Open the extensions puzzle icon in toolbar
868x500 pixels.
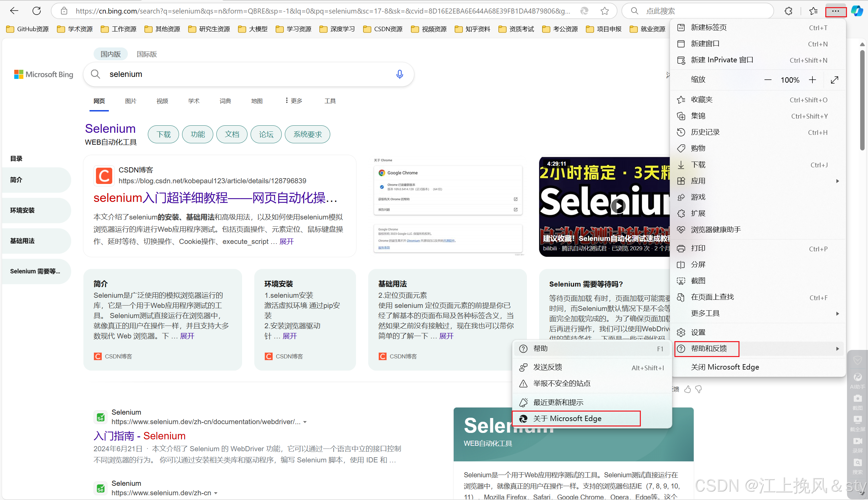789,11
